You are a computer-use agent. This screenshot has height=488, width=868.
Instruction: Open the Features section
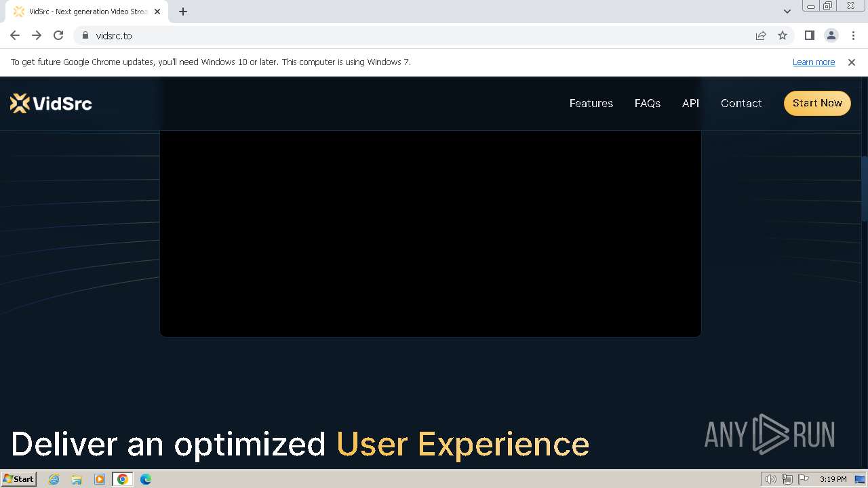point(591,103)
